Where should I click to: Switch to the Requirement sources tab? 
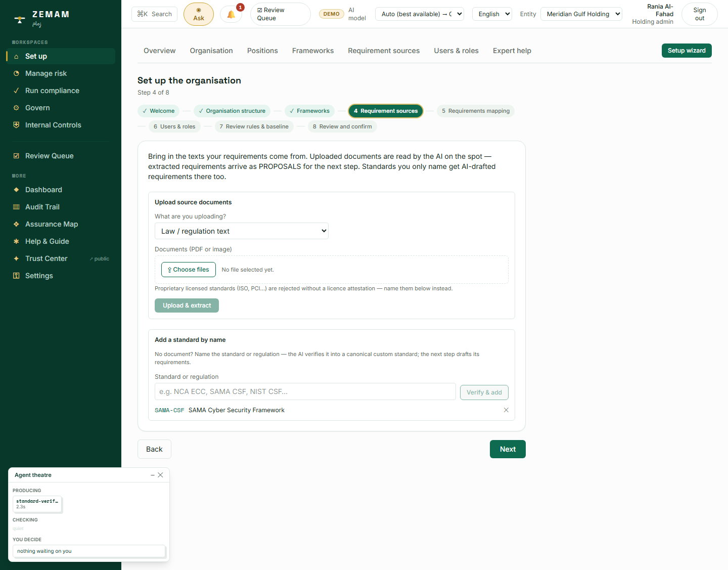[x=384, y=51]
